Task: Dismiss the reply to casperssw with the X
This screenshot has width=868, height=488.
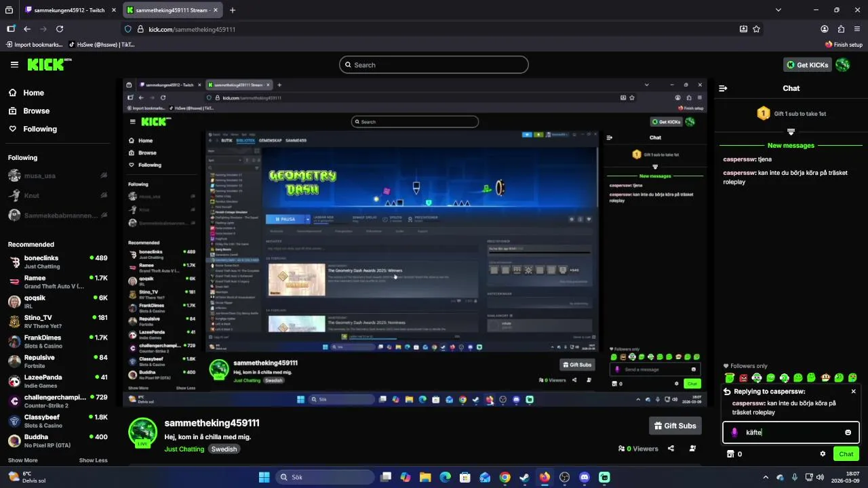Action: pyautogui.click(x=853, y=391)
